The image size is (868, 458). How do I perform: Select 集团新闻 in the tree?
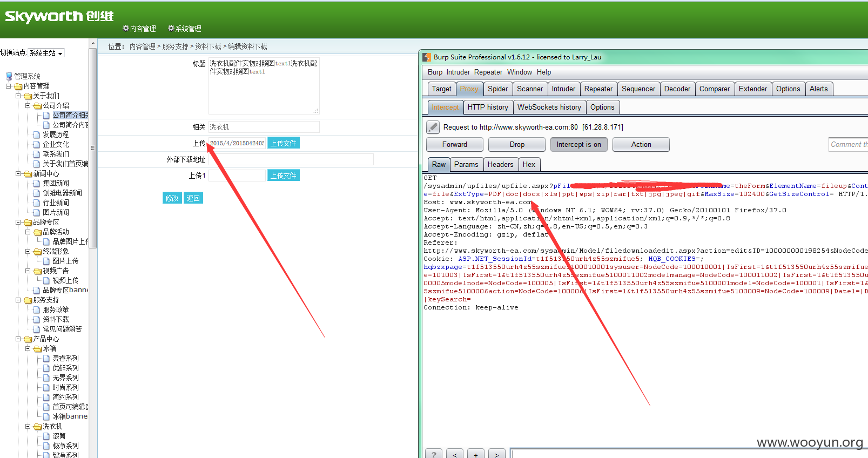56,183
